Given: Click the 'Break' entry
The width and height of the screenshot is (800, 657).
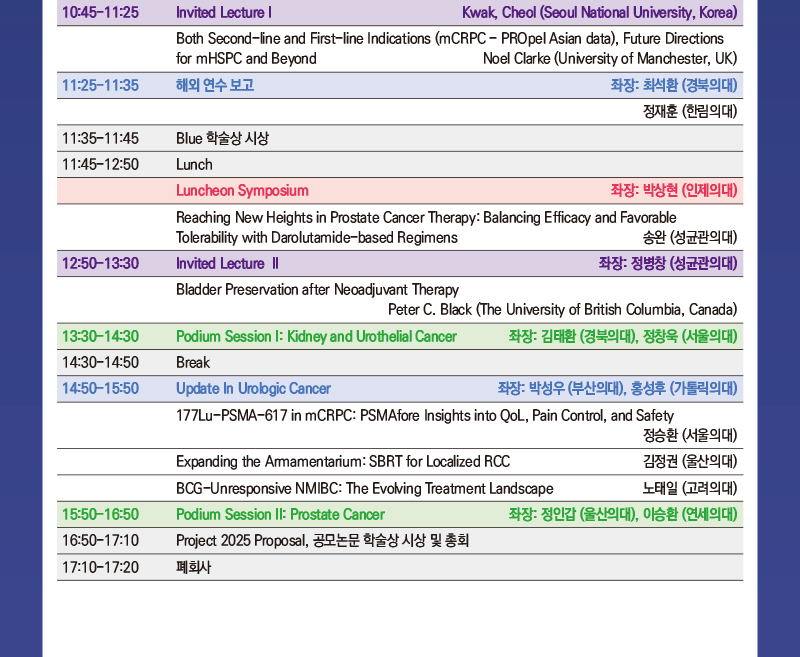Looking at the screenshot, I should (x=193, y=363).
